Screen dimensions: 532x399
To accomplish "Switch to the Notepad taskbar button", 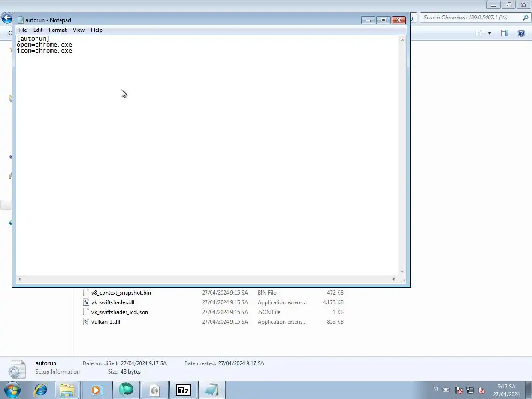I will pos(212,390).
